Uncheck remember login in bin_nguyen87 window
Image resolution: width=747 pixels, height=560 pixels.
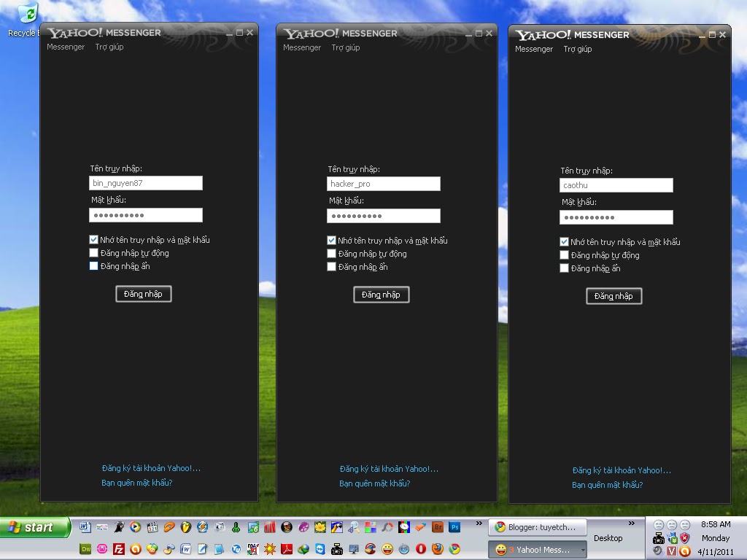click(x=94, y=239)
